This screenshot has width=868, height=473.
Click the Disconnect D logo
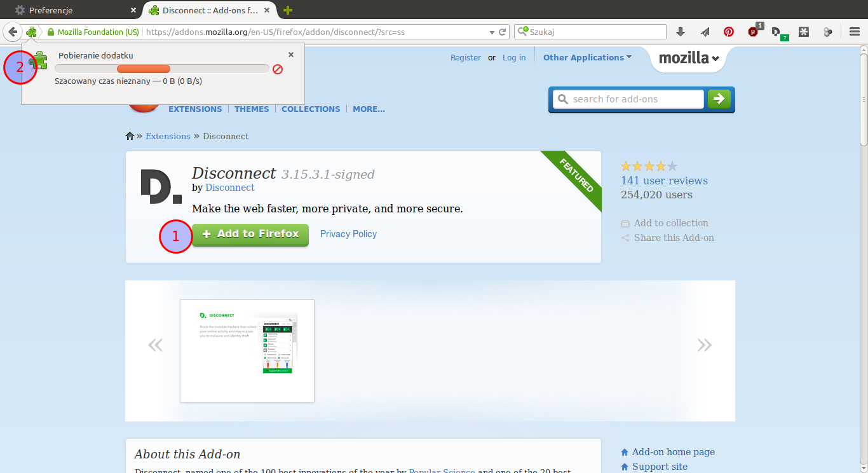click(161, 187)
